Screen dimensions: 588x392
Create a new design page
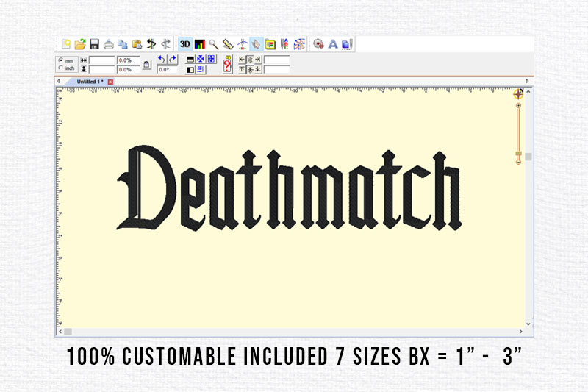66,44
